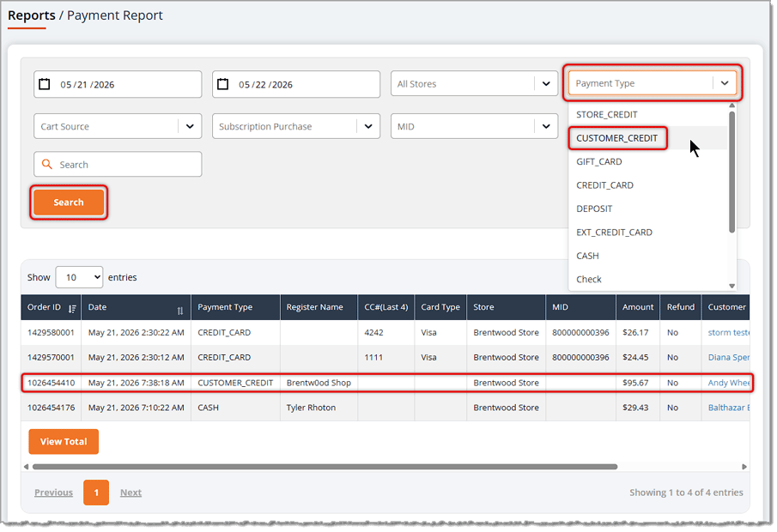Focus the Search text input field
This screenshot has height=532, width=777.
coord(118,164)
